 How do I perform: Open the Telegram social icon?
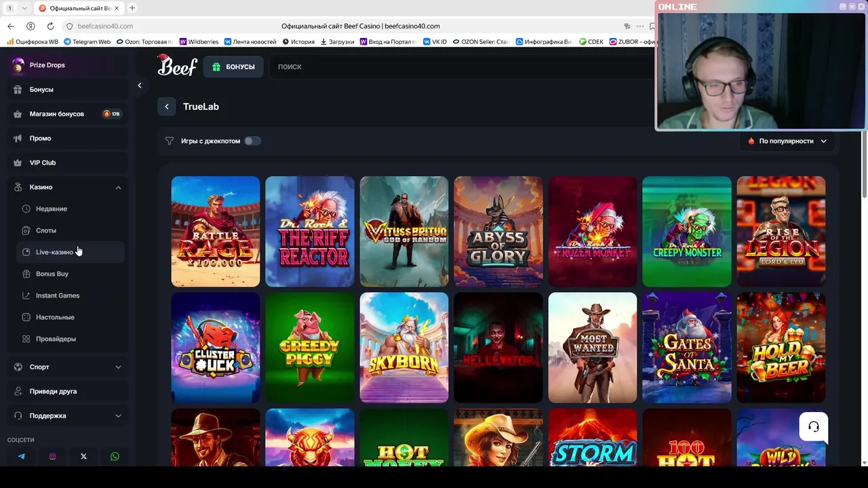coord(22,456)
